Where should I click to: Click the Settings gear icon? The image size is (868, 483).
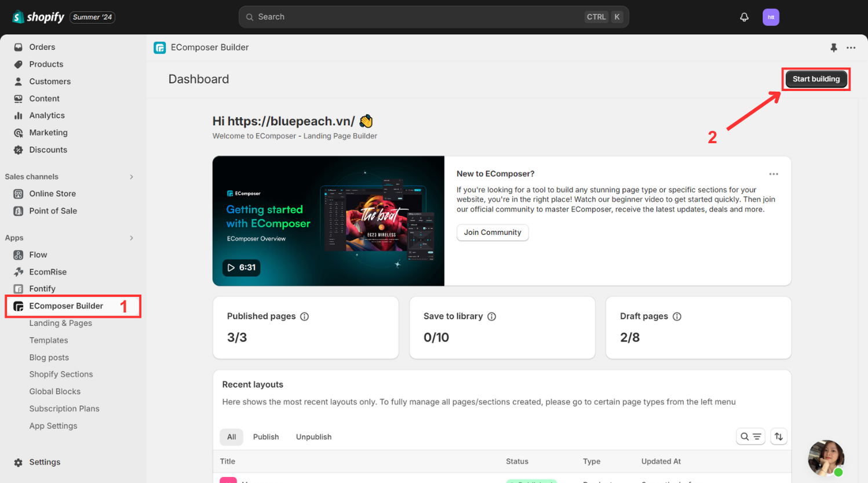click(x=19, y=462)
